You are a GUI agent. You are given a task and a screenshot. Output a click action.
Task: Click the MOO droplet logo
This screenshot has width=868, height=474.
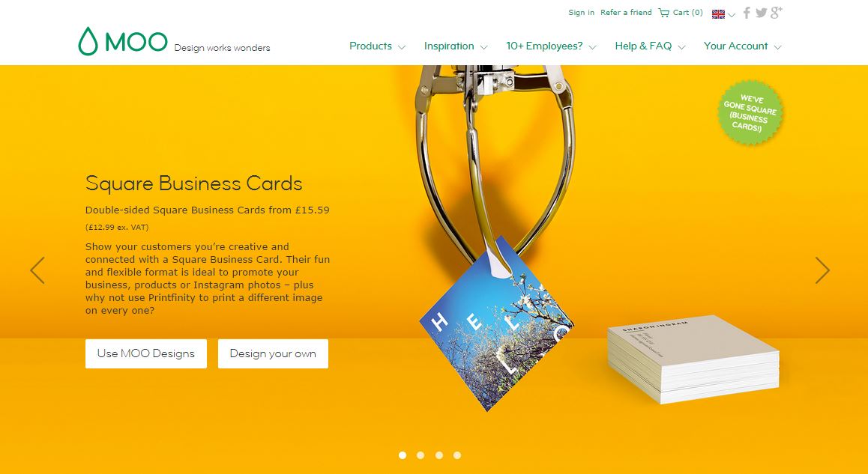[88, 41]
